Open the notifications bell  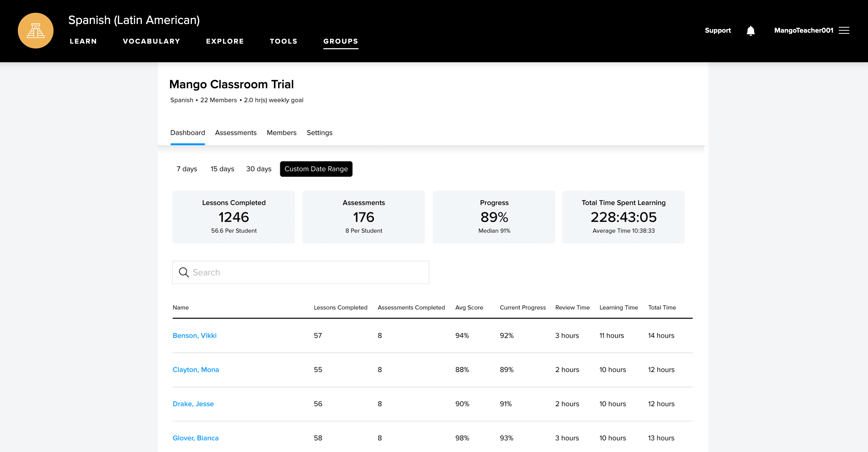[x=751, y=31]
